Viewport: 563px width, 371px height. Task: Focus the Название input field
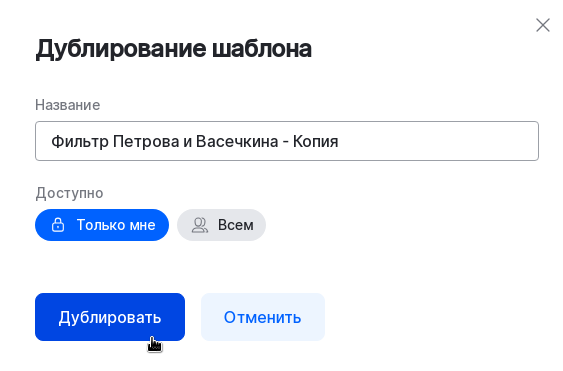(287, 141)
